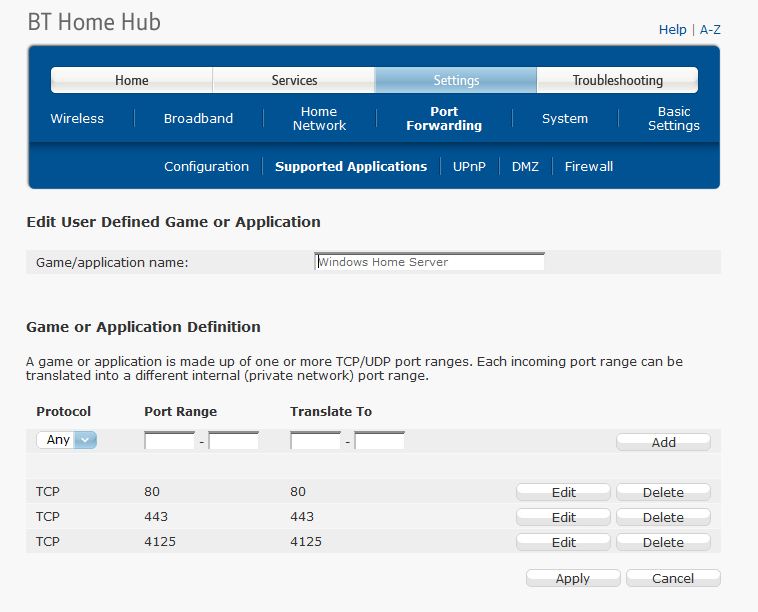This screenshot has height=612, width=758.
Task: Open the Help link
Action: [x=672, y=29]
